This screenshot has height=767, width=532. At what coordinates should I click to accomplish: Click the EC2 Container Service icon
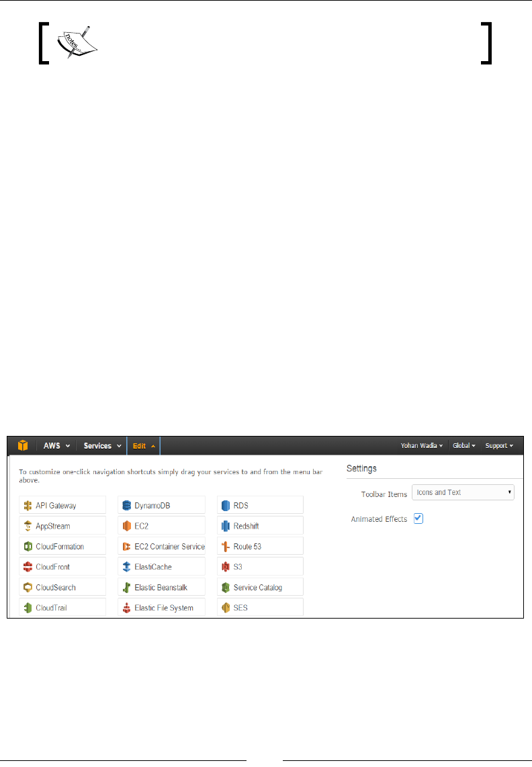click(127, 547)
